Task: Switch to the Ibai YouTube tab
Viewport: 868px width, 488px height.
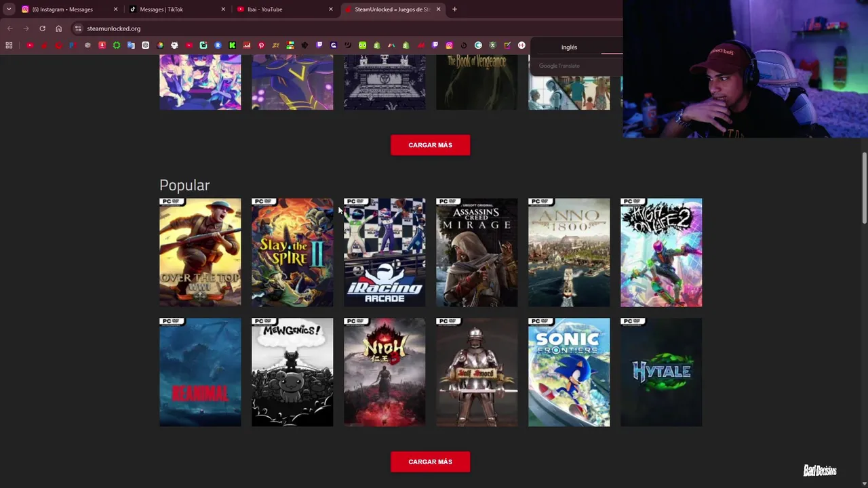Action: (283, 9)
